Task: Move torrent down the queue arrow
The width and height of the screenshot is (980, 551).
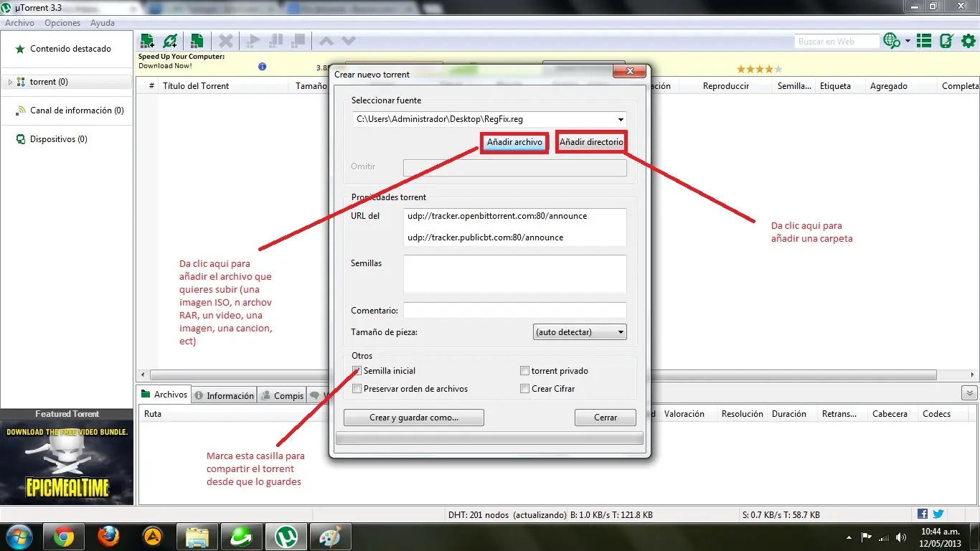Action: click(x=349, y=41)
